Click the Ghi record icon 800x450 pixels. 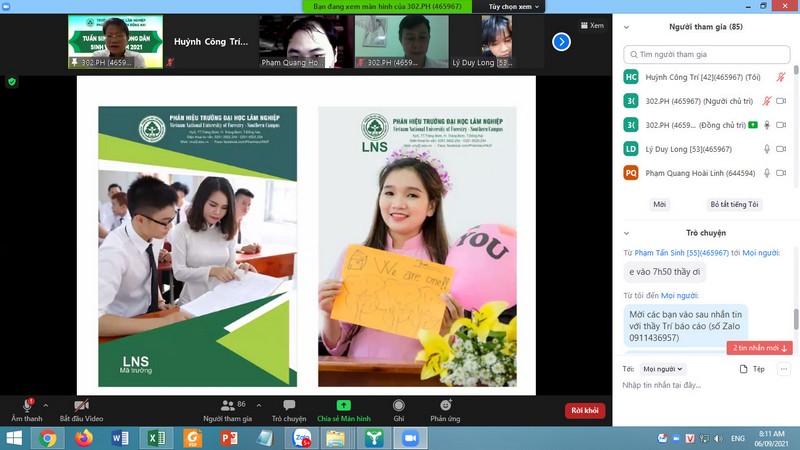tap(399, 406)
